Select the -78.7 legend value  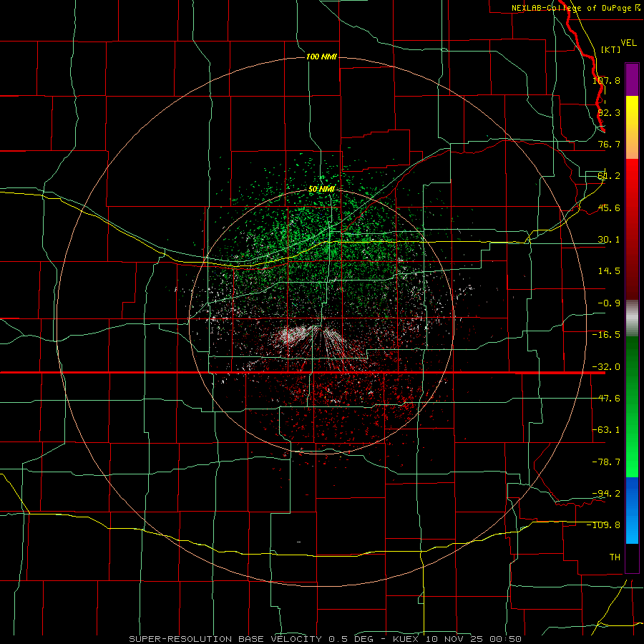click(606, 462)
